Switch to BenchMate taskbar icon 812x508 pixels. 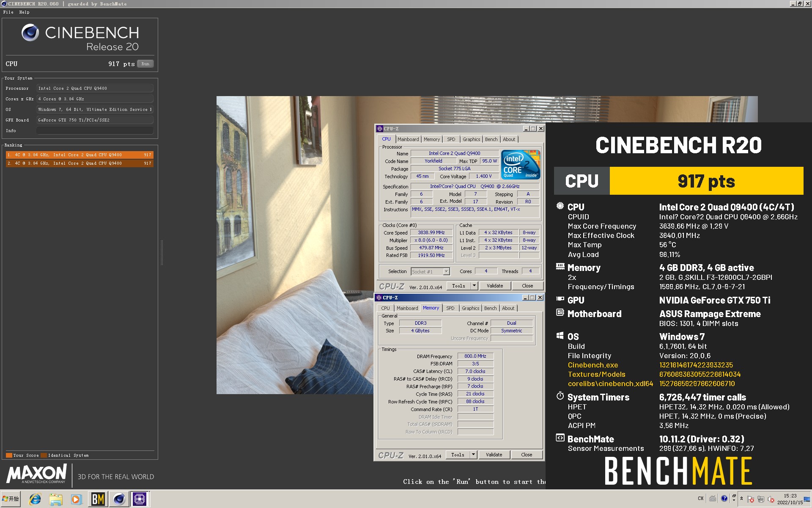point(98,499)
